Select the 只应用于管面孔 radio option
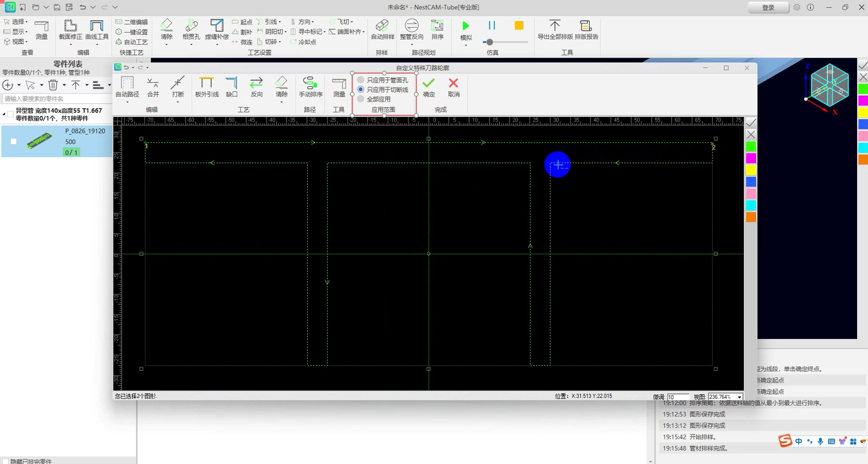Image resolution: width=868 pixels, height=464 pixels. [x=361, y=80]
